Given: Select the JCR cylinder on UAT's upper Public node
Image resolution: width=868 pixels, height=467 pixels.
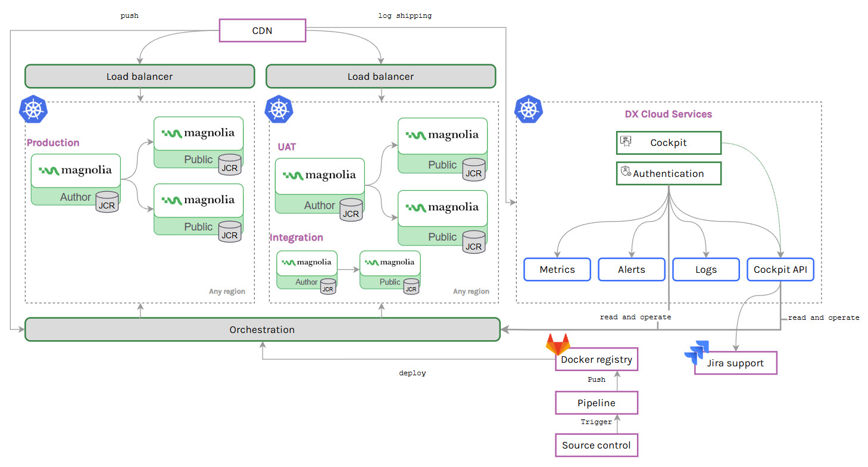Looking at the screenshot, I should pos(474,170).
